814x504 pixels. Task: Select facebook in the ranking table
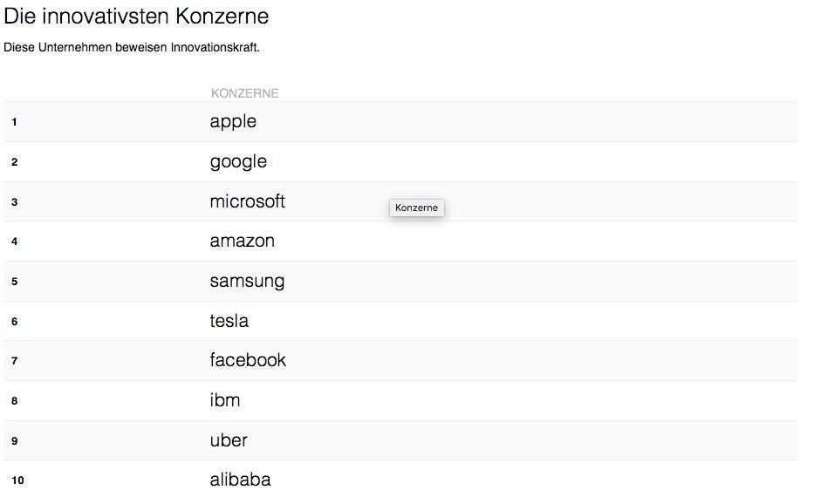(x=248, y=360)
